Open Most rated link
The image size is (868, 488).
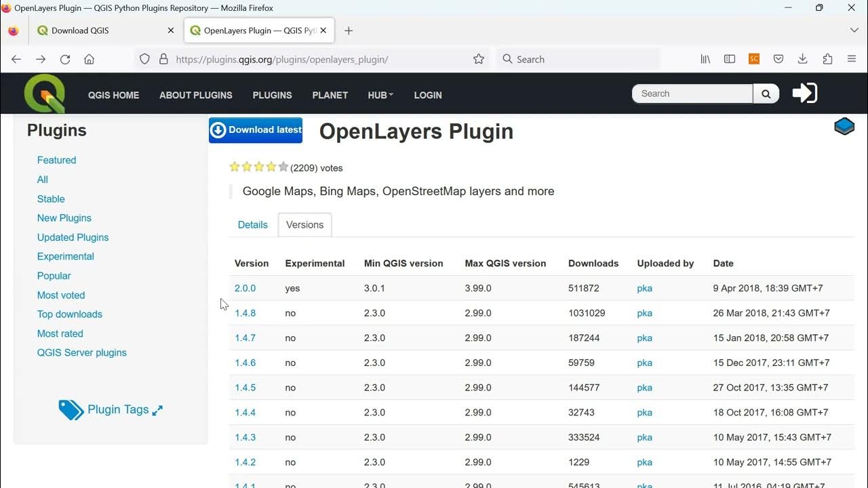(x=60, y=334)
